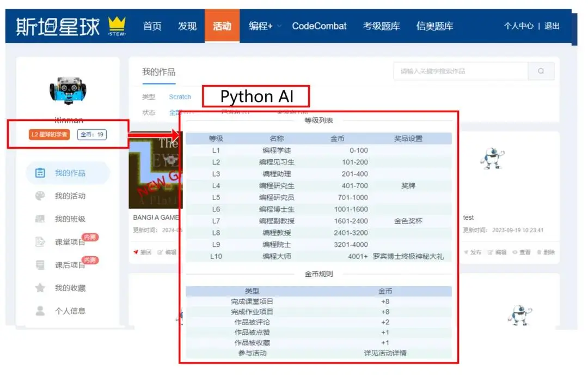The width and height of the screenshot is (588, 375).
Task: Open the 活动 tab in top navigation
Action: 222,26
